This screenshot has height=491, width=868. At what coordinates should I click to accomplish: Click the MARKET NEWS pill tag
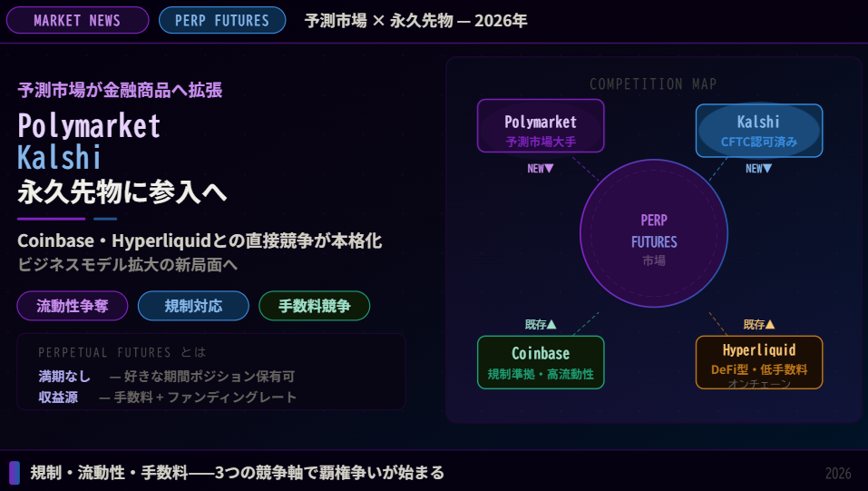(x=77, y=21)
